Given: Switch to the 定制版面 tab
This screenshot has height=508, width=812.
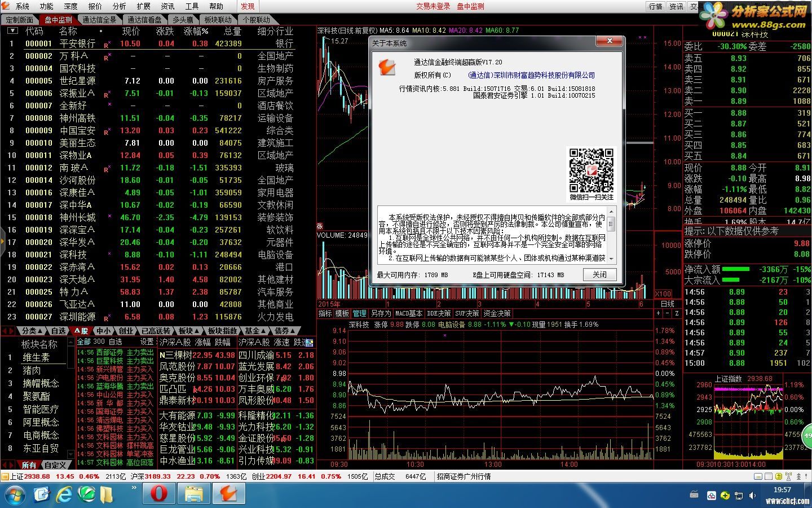Looking at the screenshot, I should coord(20,20).
